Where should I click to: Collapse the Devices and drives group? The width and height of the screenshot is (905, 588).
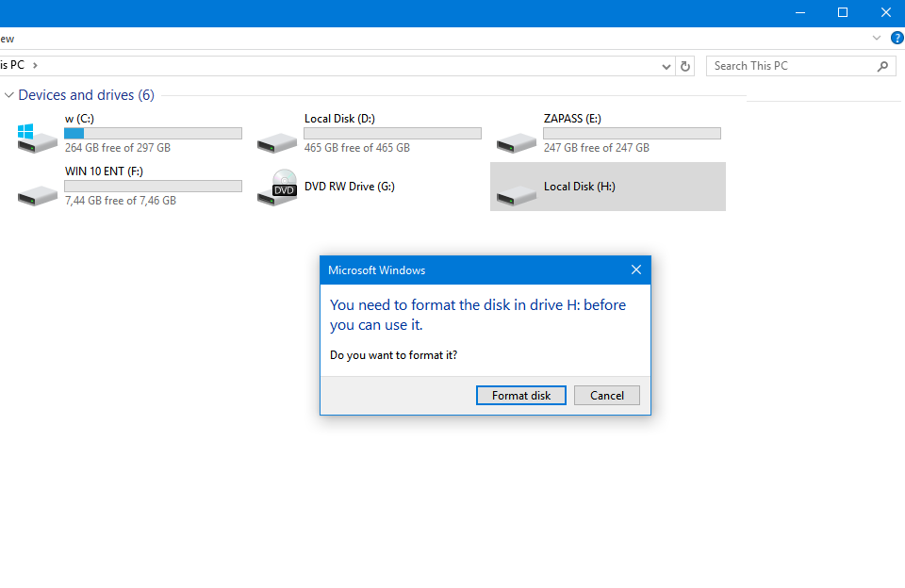[x=9, y=95]
